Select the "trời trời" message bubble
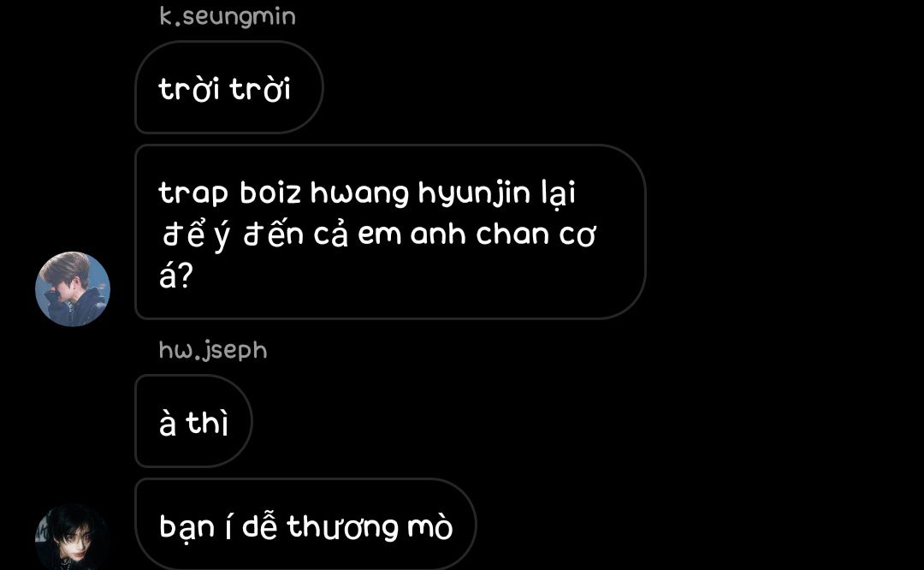 click(x=228, y=87)
